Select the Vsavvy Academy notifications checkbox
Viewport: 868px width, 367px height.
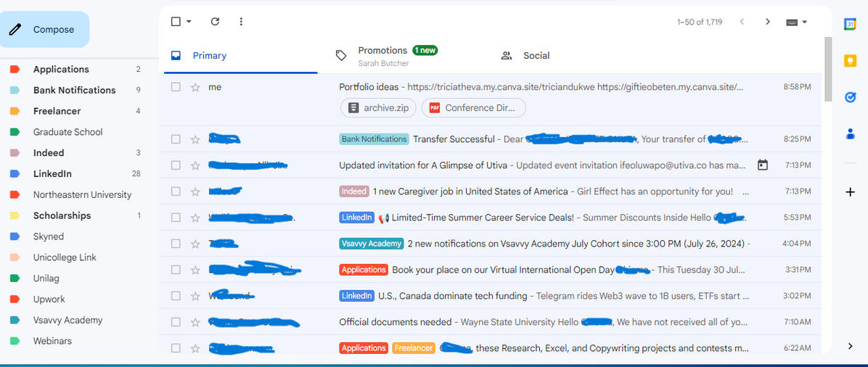(x=176, y=244)
